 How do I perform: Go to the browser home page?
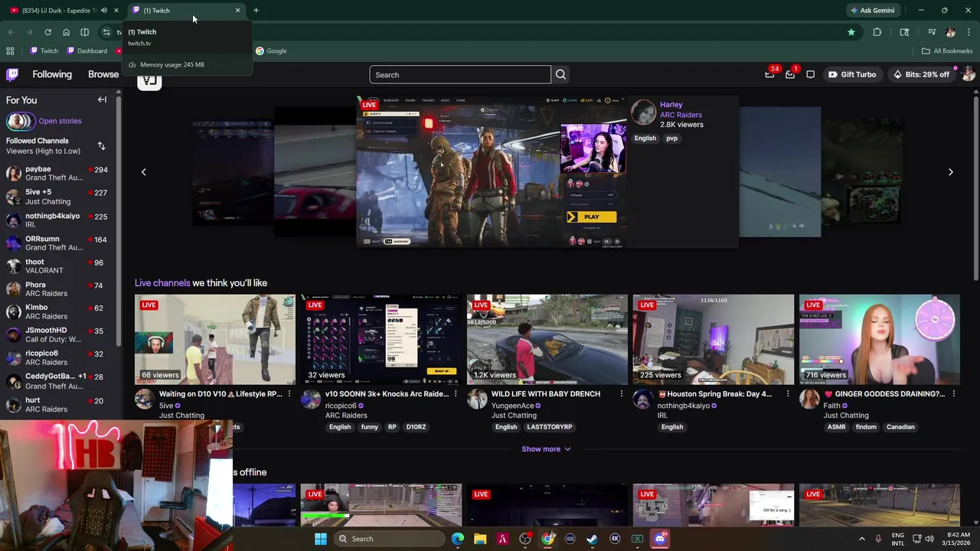pos(66,32)
